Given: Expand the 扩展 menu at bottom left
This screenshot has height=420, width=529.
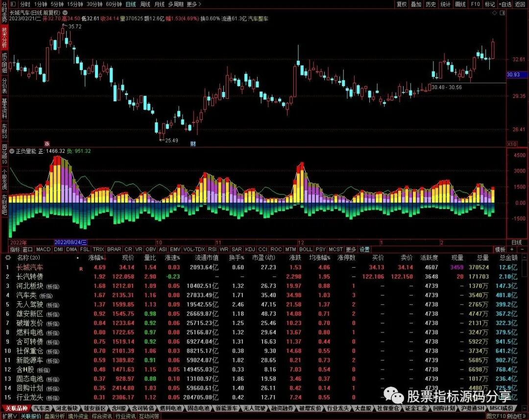Looking at the screenshot, I should pyautogui.click(x=10, y=417).
